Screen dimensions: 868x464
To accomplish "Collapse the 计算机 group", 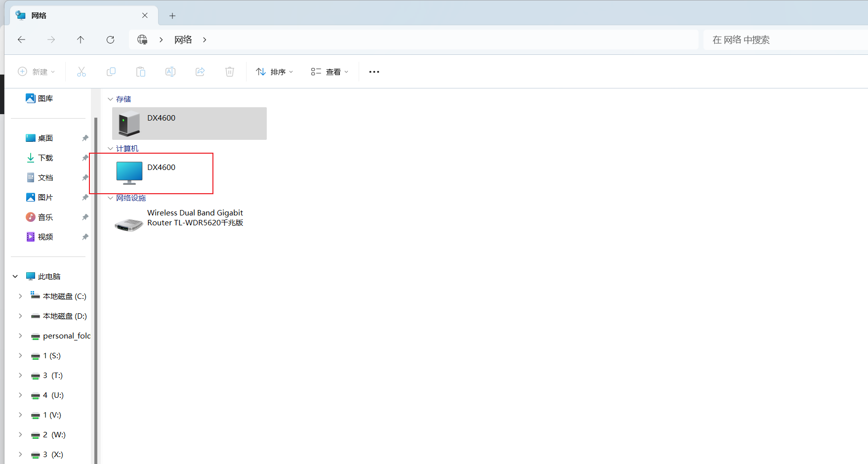I will point(110,149).
